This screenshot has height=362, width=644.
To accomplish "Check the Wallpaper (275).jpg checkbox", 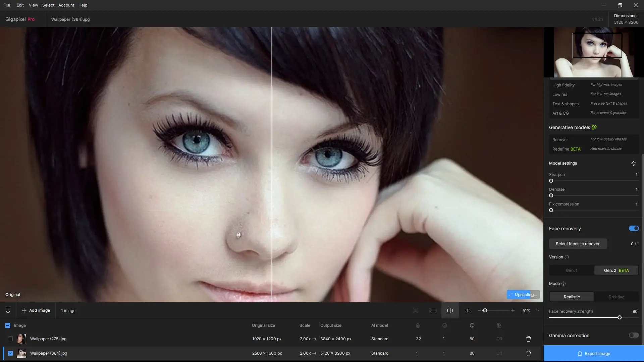I will pos(10,339).
